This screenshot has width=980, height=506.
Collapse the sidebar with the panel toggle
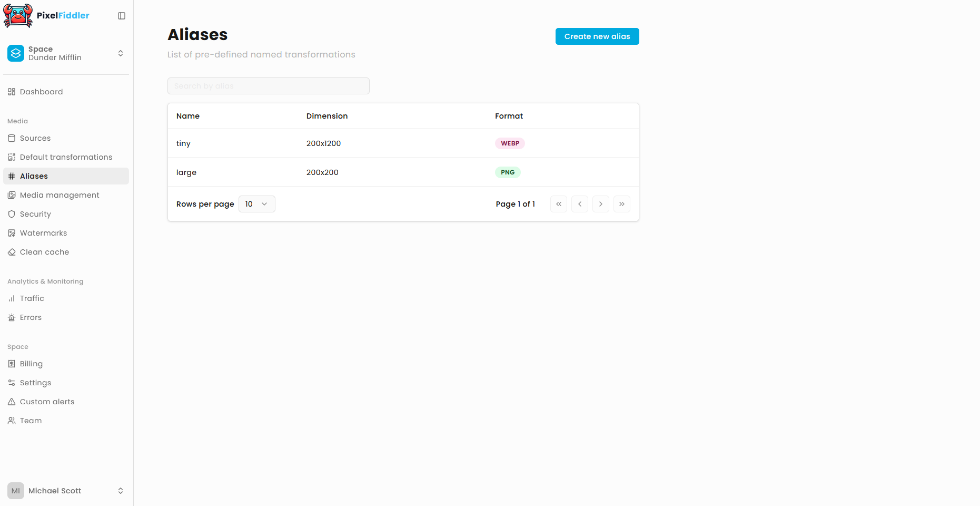point(122,16)
